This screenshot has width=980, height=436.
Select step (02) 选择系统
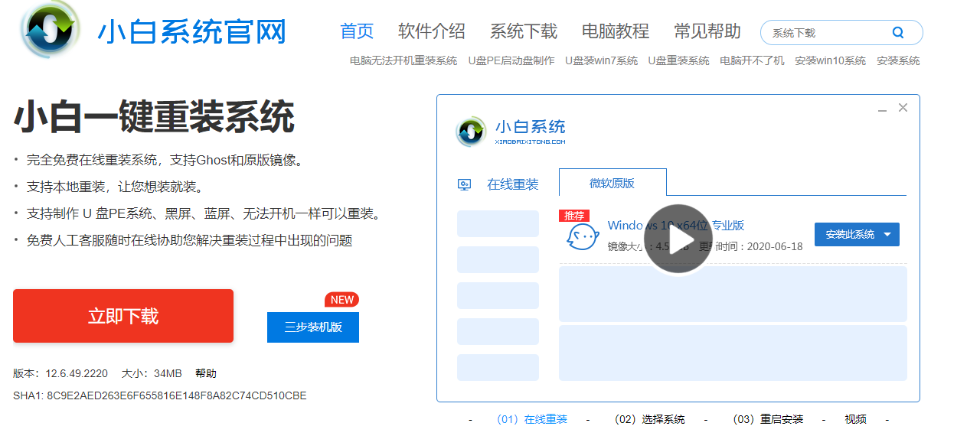click(x=650, y=419)
